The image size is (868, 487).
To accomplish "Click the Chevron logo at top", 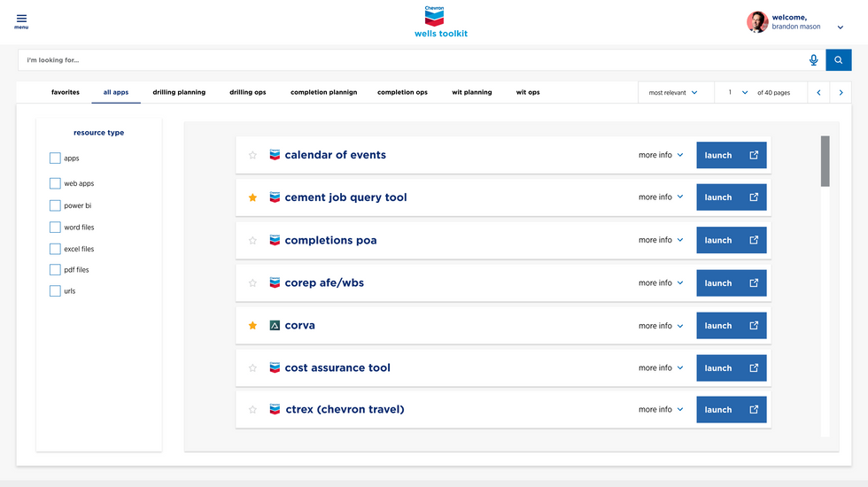I will (x=434, y=16).
